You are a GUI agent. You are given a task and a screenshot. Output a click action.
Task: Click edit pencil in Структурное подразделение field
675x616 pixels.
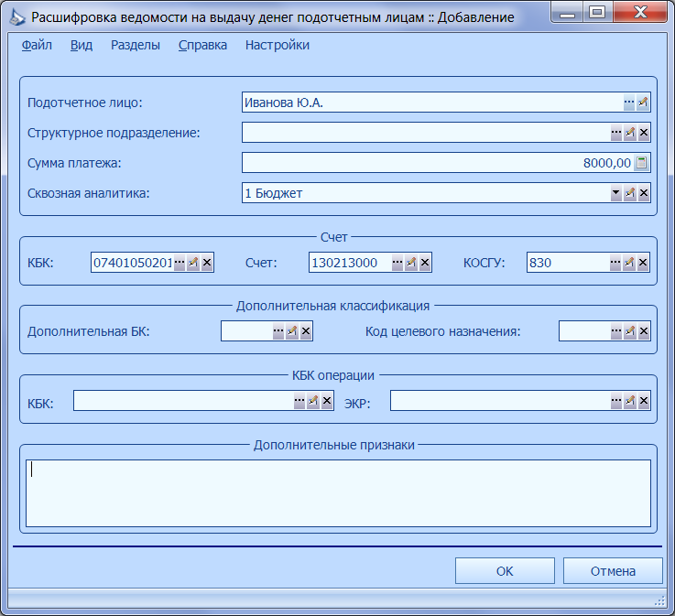[630, 133]
